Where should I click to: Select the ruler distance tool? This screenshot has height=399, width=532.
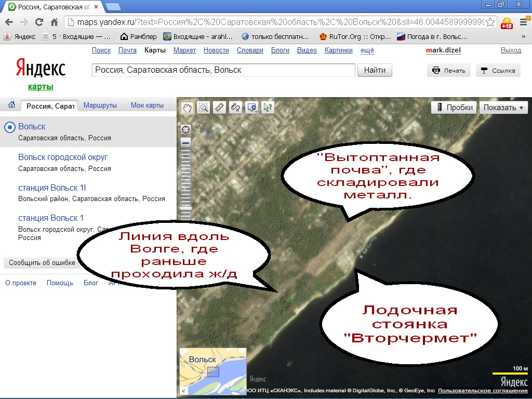point(220,108)
